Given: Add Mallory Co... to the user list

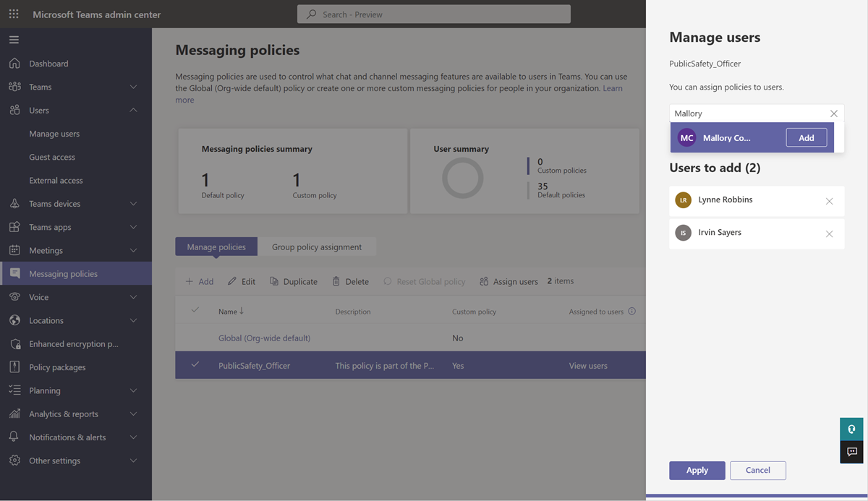Looking at the screenshot, I should coord(806,137).
